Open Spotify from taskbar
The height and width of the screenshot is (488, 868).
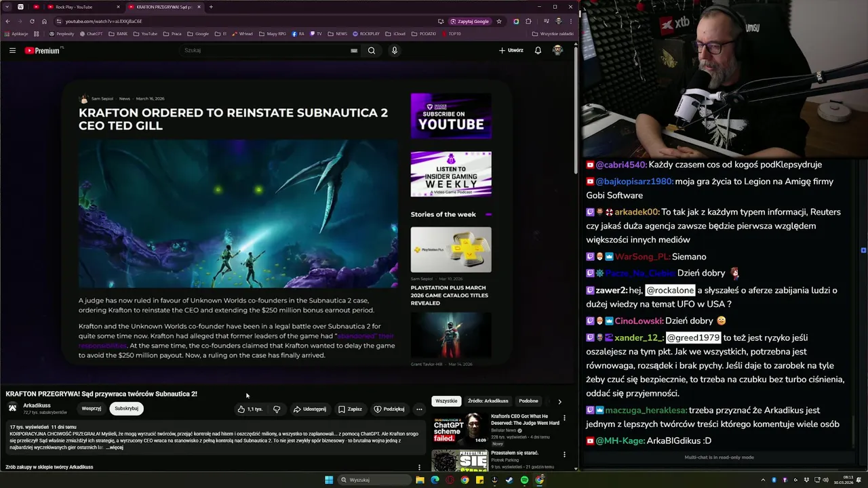coord(524,480)
